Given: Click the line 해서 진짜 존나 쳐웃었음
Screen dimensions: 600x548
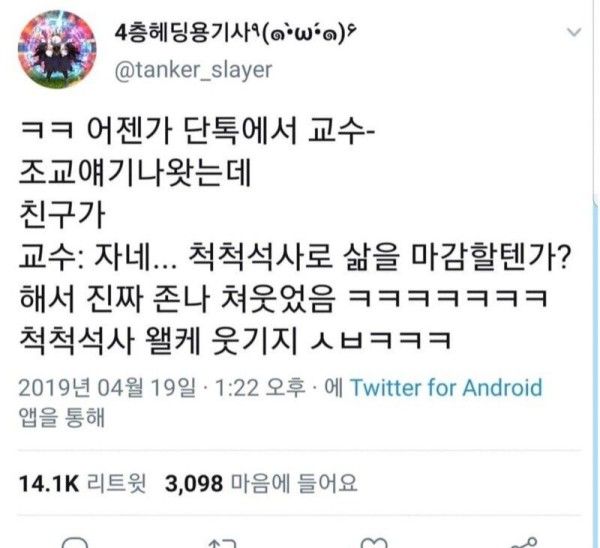Looking at the screenshot, I should pyautogui.click(x=284, y=298).
